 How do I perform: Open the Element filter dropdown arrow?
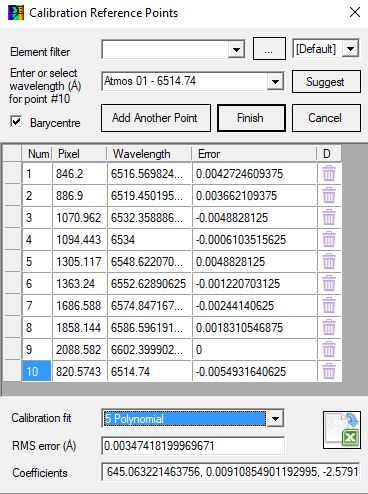pyautogui.click(x=236, y=50)
